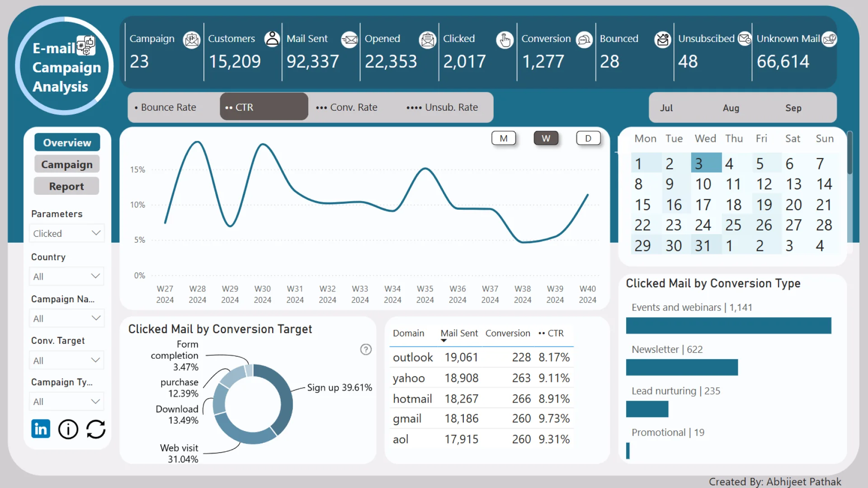Click the Opened mail icon
Screen dimensions: 868x488
[x=427, y=40]
